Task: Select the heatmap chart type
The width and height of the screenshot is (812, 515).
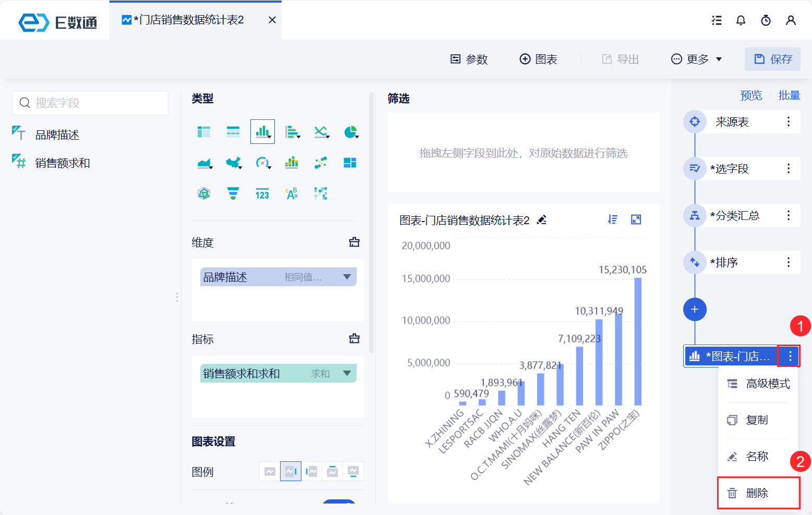Action: tap(321, 194)
